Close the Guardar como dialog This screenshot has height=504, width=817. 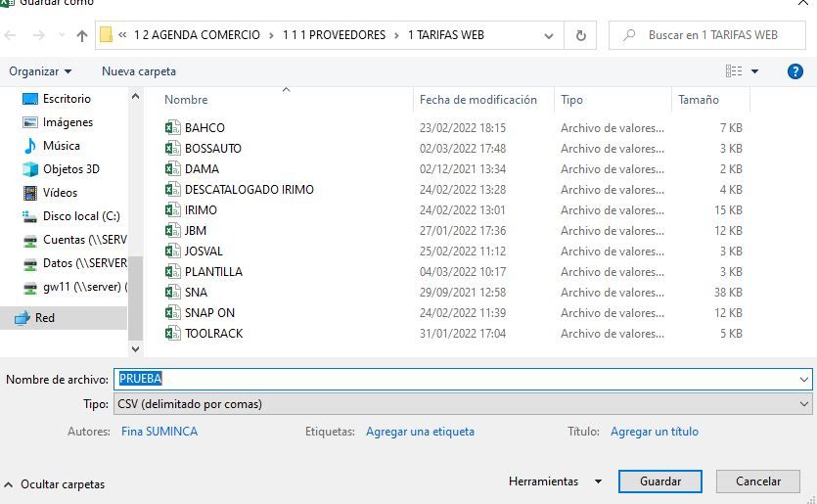803,3
